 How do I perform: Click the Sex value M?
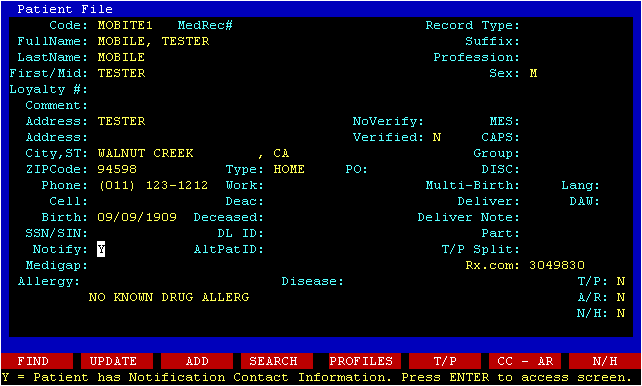(x=533, y=73)
